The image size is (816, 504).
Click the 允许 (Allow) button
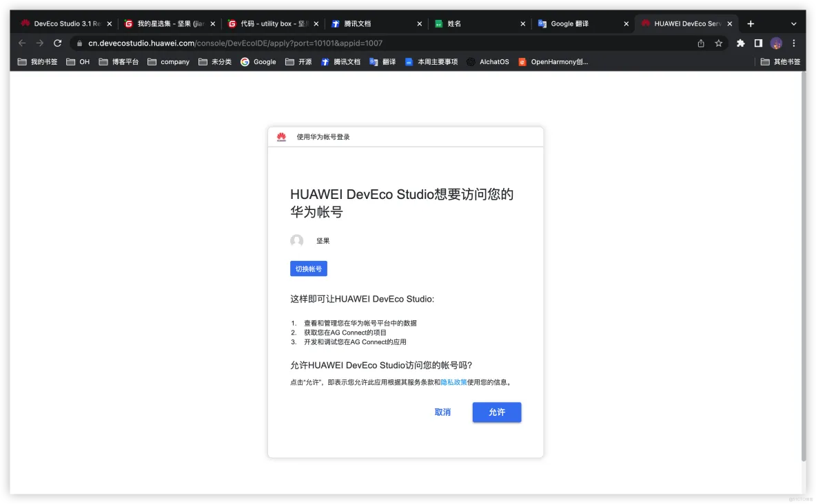tap(496, 412)
